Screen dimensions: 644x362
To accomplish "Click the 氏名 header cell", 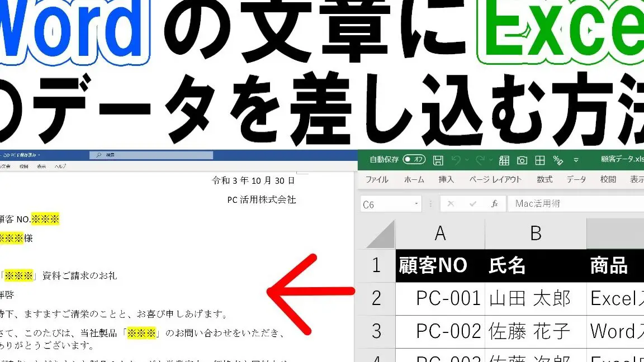I will click(x=536, y=265).
